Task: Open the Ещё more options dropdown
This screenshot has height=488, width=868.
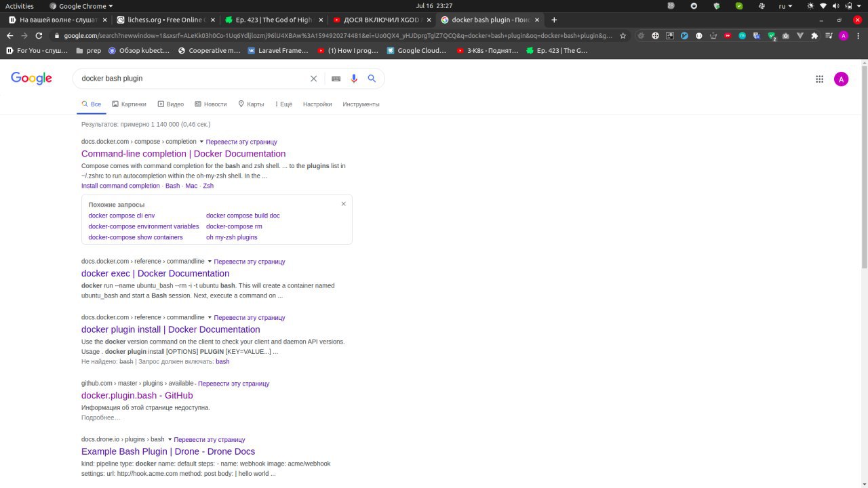Action: [283, 104]
